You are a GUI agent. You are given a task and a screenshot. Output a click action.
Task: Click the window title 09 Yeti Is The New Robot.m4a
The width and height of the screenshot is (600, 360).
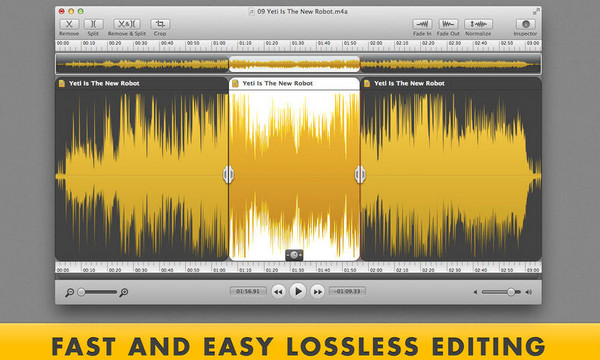pos(302,11)
